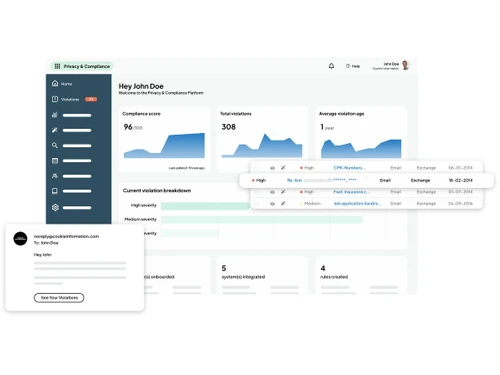Click the Medium severity bar
This screenshot has height=375, width=500.
(x=262, y=219)
